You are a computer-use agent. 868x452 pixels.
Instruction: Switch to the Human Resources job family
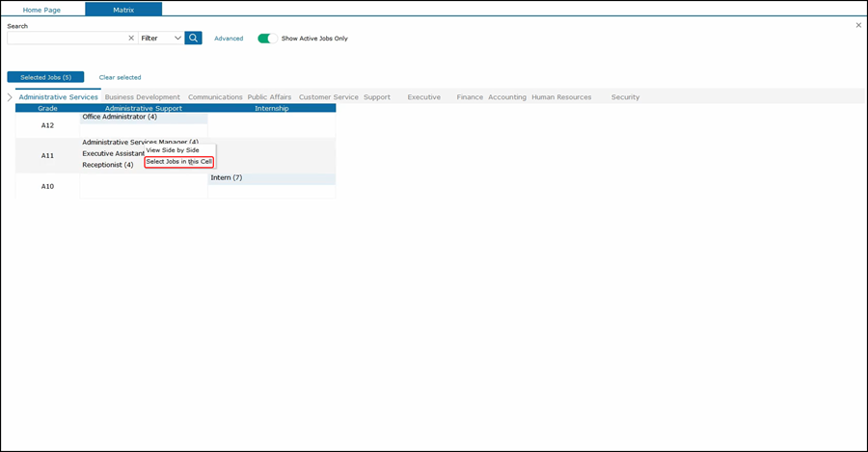click(561, 97)
